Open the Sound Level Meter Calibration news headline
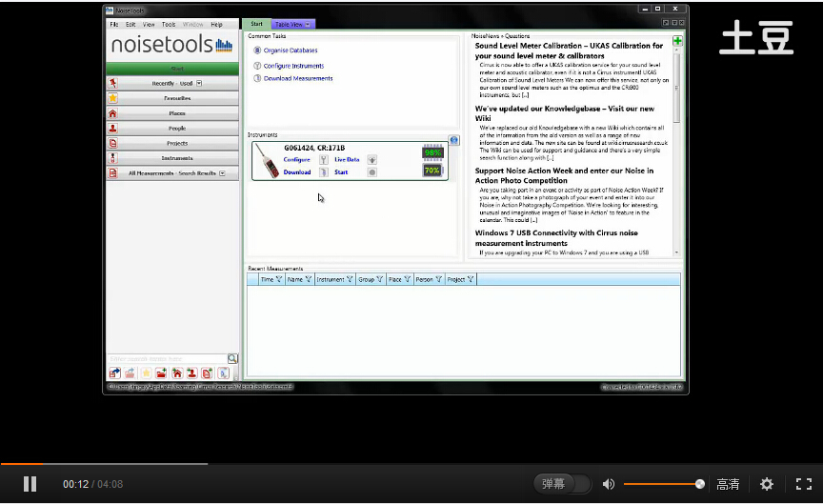Viewport: 823px width, 504px height. [x=569, y=50]
